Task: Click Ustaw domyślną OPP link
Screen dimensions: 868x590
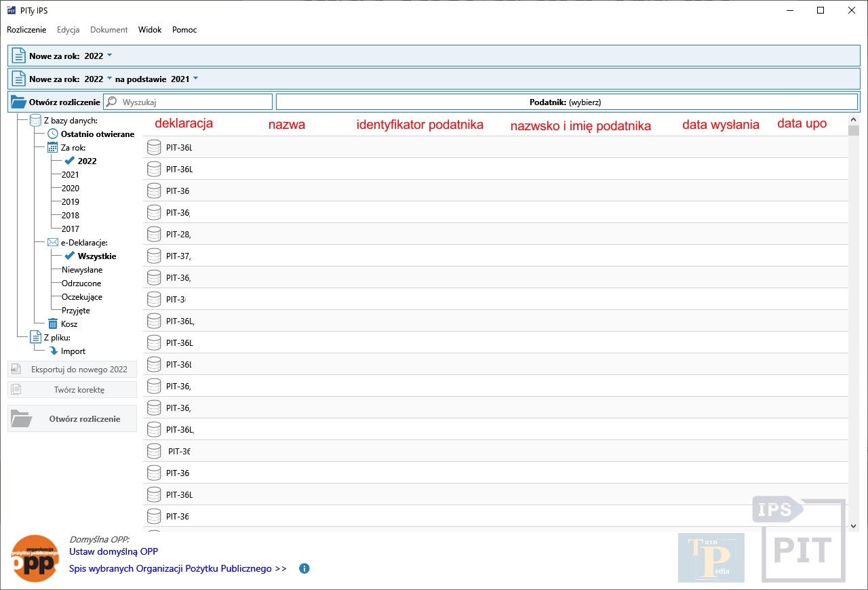Action: (x=113, y=552)
